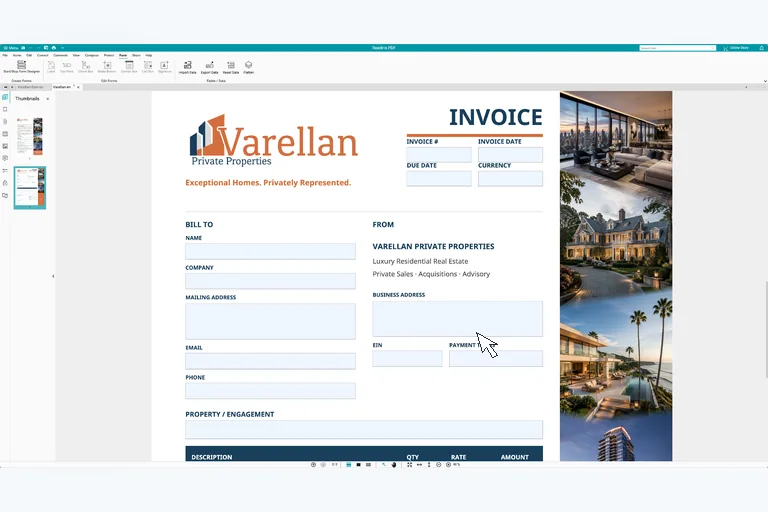Click the Currency field
The image size is (768, 512).
coord(510,178)
